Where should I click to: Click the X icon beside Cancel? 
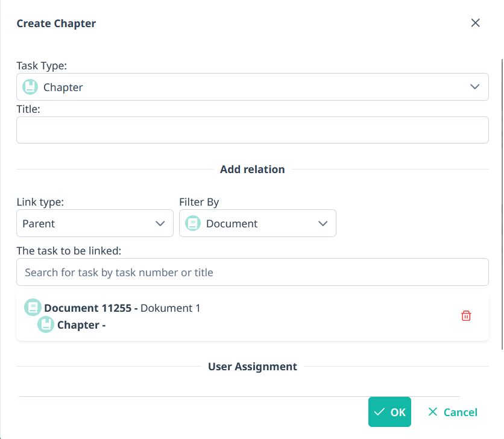point(432,412)
